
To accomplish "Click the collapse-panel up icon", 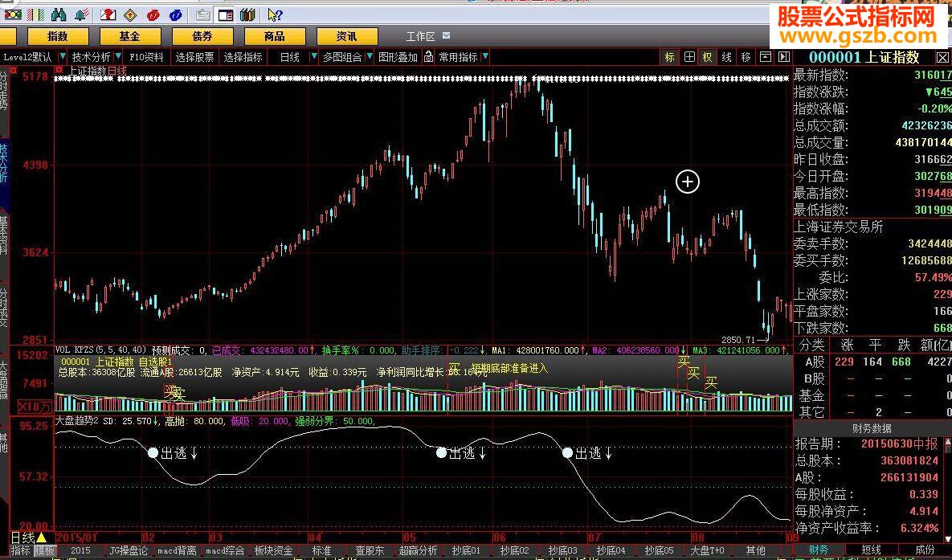I will pyautogui.click(x=766, y=56).
